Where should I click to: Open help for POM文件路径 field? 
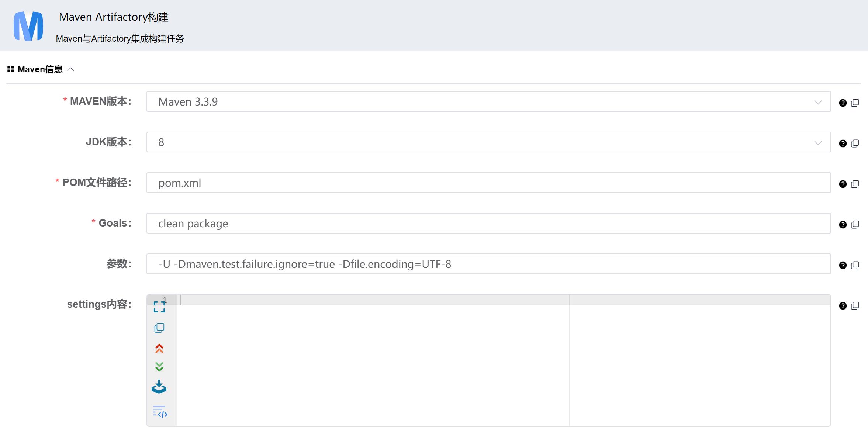pos(843,184)
